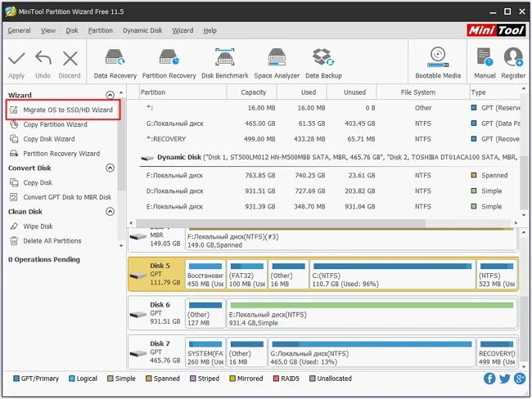Open the Disk menu
This screenshot has width=532, height=399.
[x=72, y=30]
